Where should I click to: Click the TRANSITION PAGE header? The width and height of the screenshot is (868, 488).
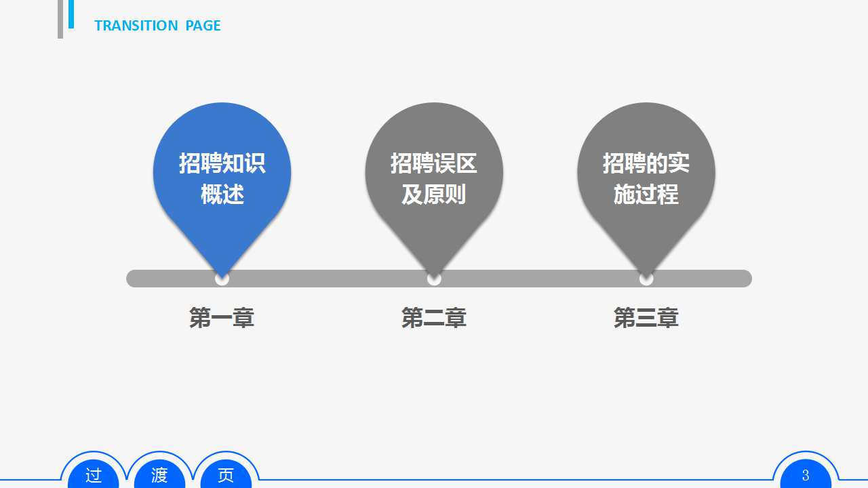157,26
